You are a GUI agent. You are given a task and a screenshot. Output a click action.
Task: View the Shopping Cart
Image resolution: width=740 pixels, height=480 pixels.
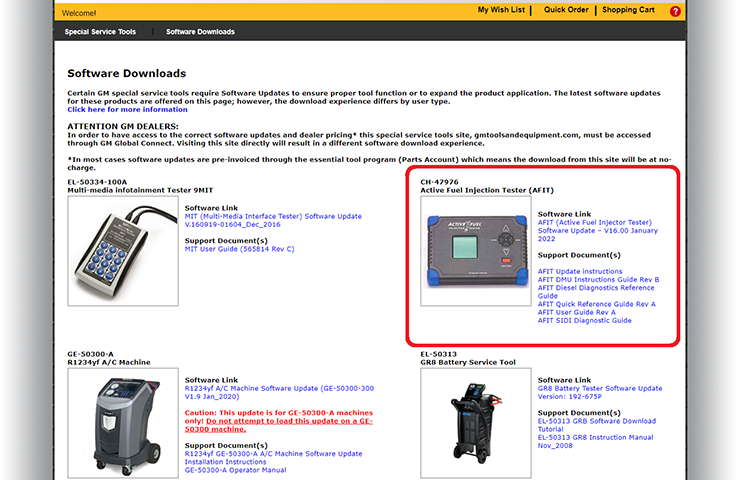click(628, 10)
